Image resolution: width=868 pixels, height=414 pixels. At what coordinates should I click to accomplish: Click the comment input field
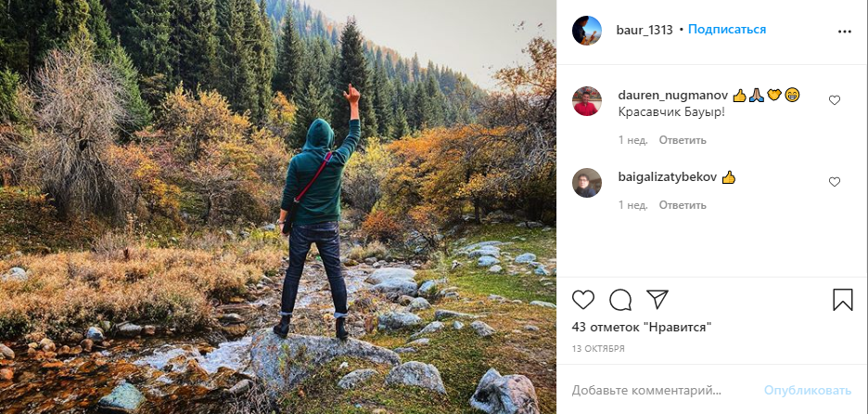(x=658, y=390)
